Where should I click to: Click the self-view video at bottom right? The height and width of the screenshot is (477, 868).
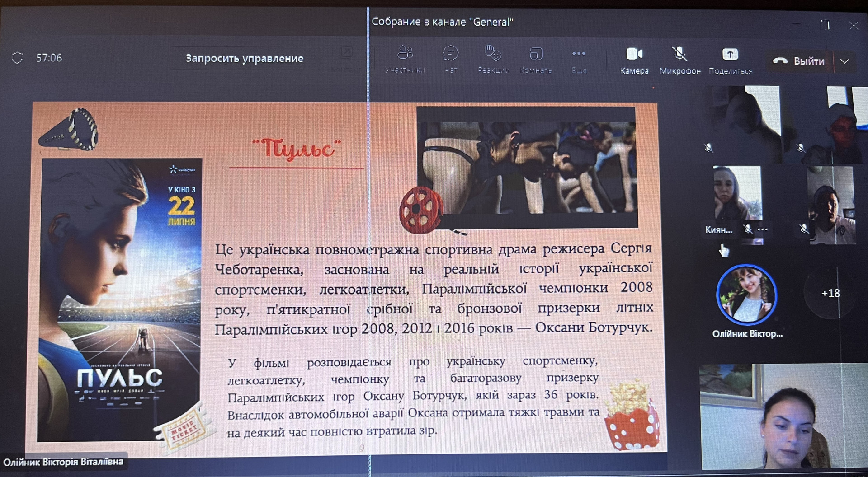[x=783, y=416]
